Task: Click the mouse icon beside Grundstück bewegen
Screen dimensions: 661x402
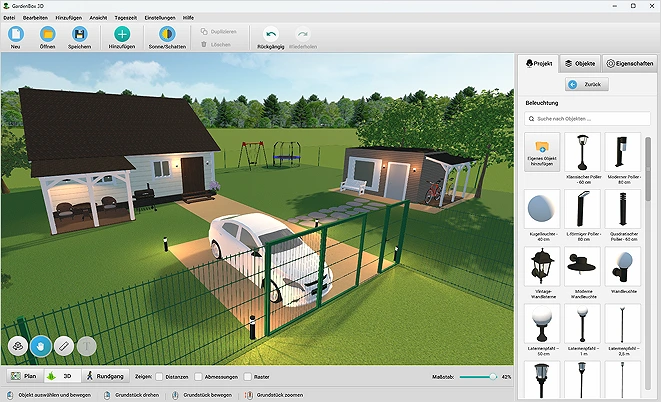Action: [x=175, y=395]
